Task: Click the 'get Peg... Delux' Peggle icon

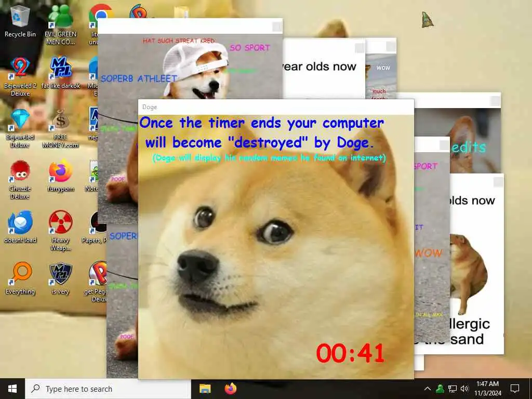Action: pos(96,282)
